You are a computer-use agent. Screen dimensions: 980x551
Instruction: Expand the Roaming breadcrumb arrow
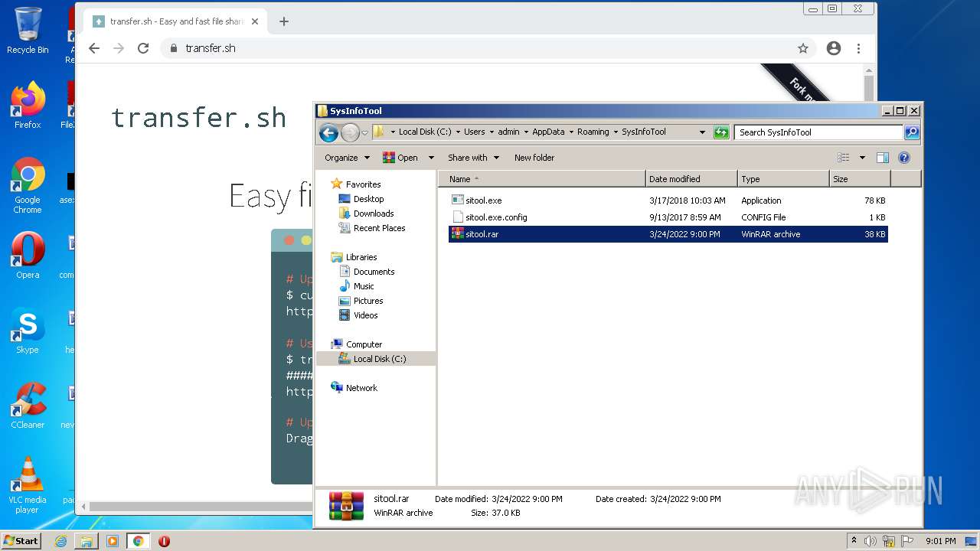pos(615,132)
